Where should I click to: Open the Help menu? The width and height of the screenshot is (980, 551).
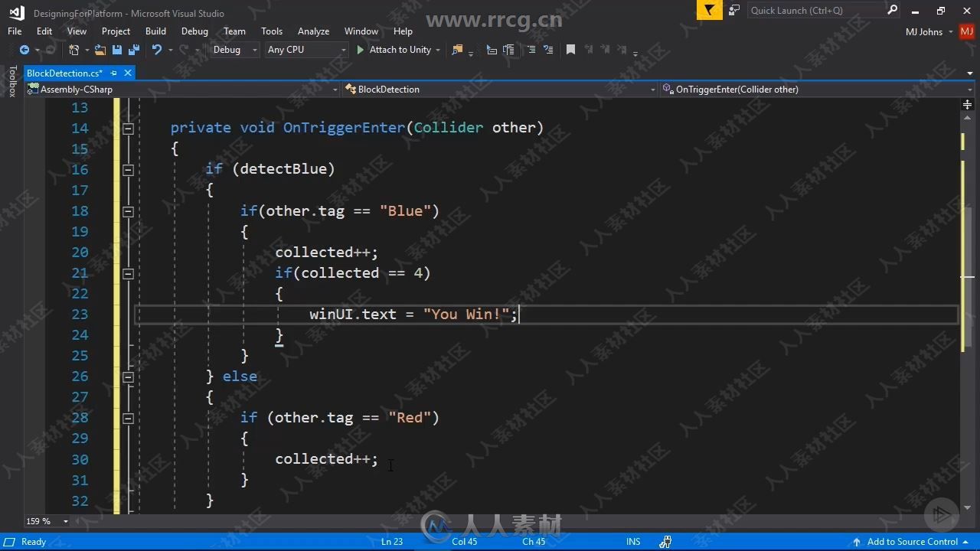pos(403,31)
